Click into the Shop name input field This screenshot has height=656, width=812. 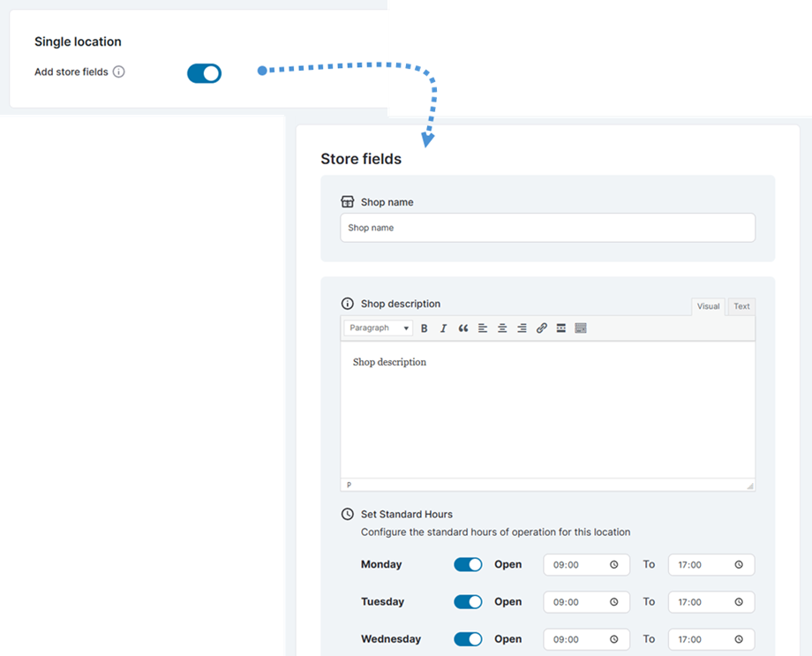click(547, 228)
